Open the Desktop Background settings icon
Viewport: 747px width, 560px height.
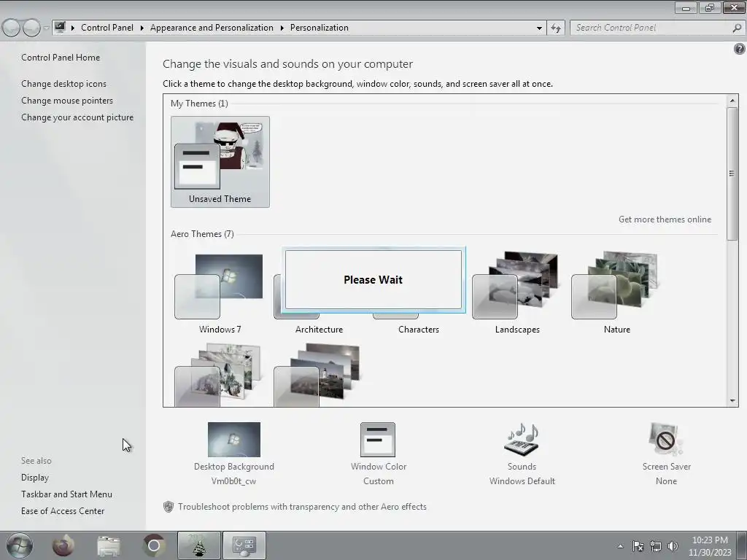pyautogui.click(x=234, y=440)
